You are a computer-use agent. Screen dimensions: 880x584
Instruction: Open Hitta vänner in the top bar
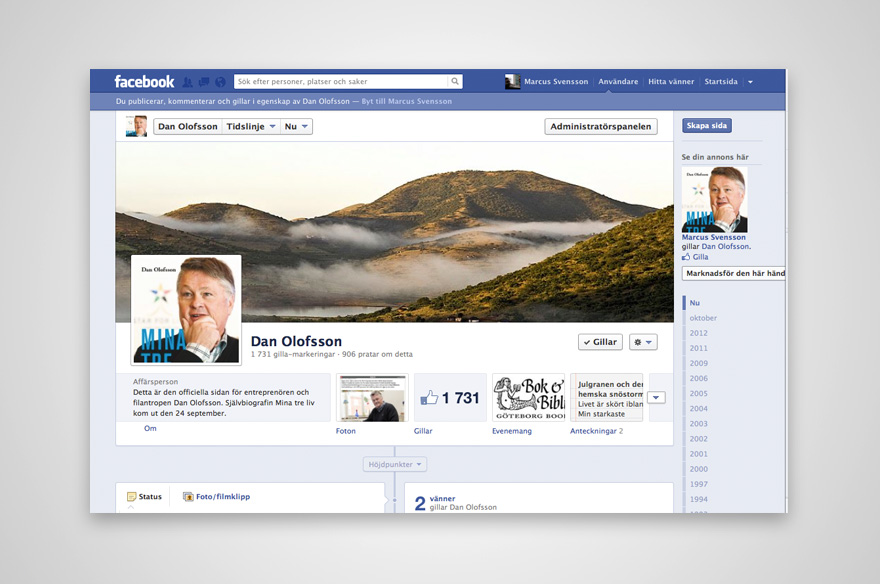pos(671,81)
